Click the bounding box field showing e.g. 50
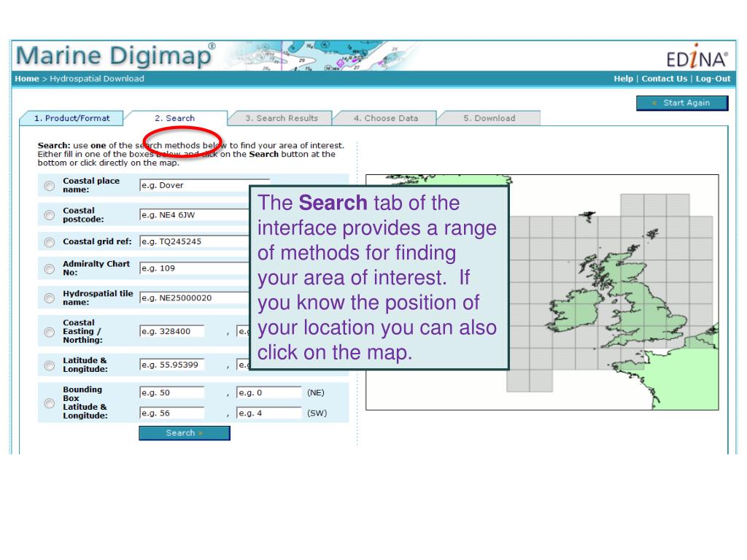The width and height of the screenshot is (747, 560). tap(172, 392)
